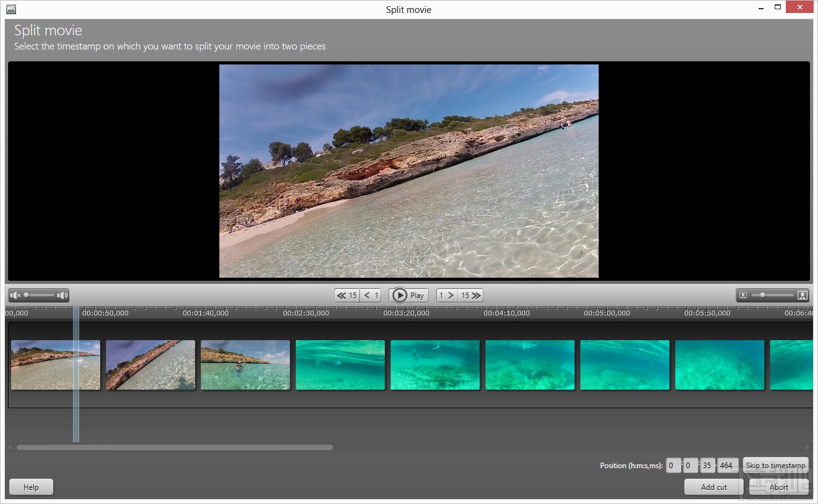
Task: Step forward 1 frame
Action: pos(447,296)
